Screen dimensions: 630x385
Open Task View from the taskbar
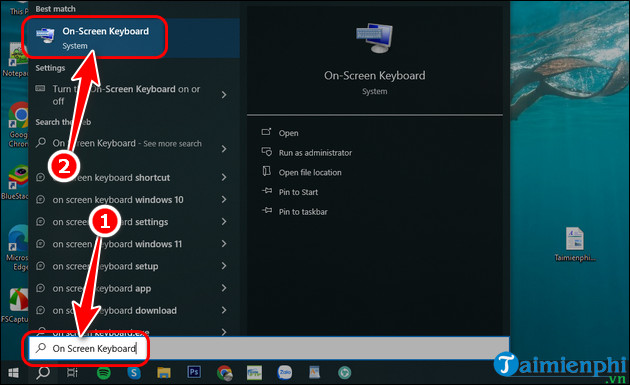coord(72,373)
